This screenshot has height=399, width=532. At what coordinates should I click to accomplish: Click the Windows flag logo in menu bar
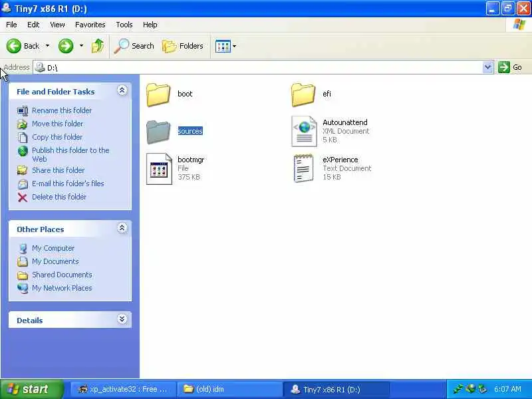click(519, 25)
